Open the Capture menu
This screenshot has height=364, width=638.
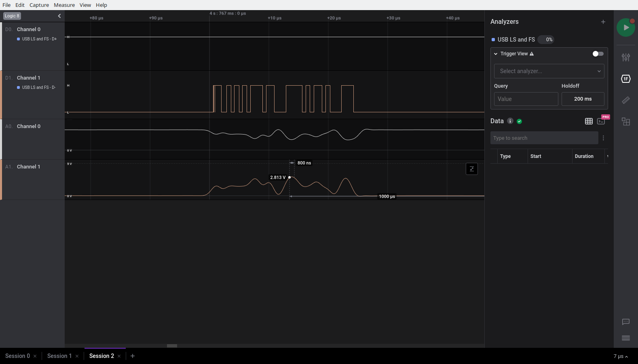[x=39, y=5]
